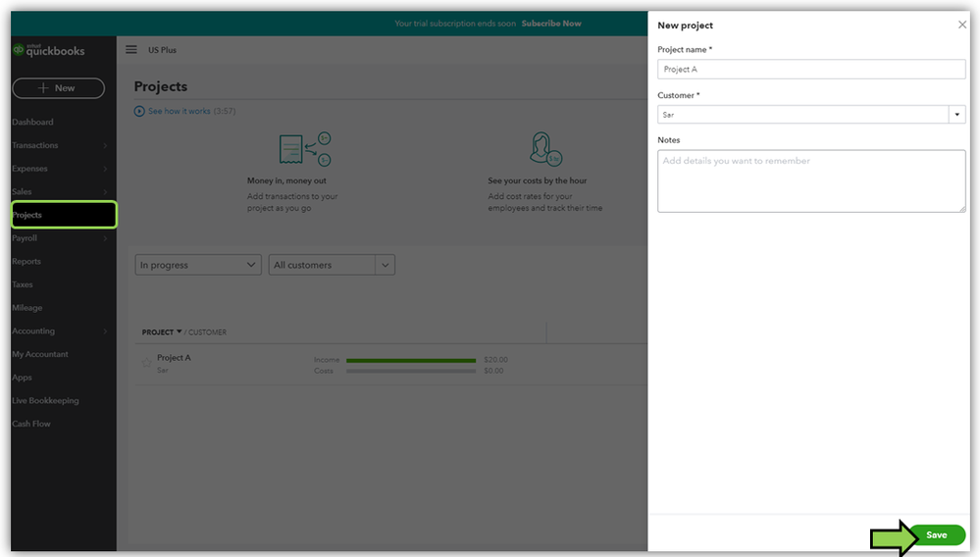980x557 pixels.
Task: Open the All customers filter dropdown
Action: tap(332, 265)
